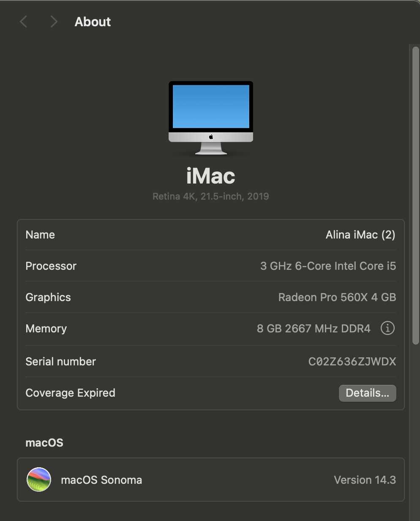Select the Version 14.3 text
This screenshot has width=420, height=521.
coord(365,480)
